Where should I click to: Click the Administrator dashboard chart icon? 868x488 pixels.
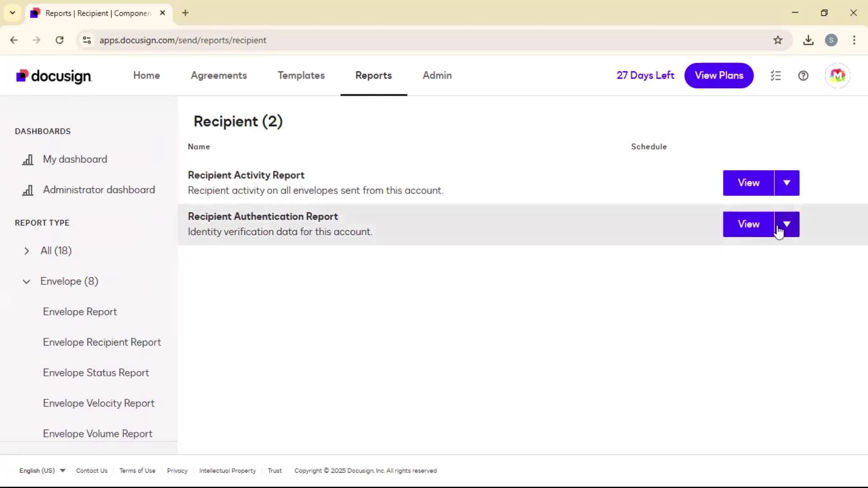[x=28, y=190]
